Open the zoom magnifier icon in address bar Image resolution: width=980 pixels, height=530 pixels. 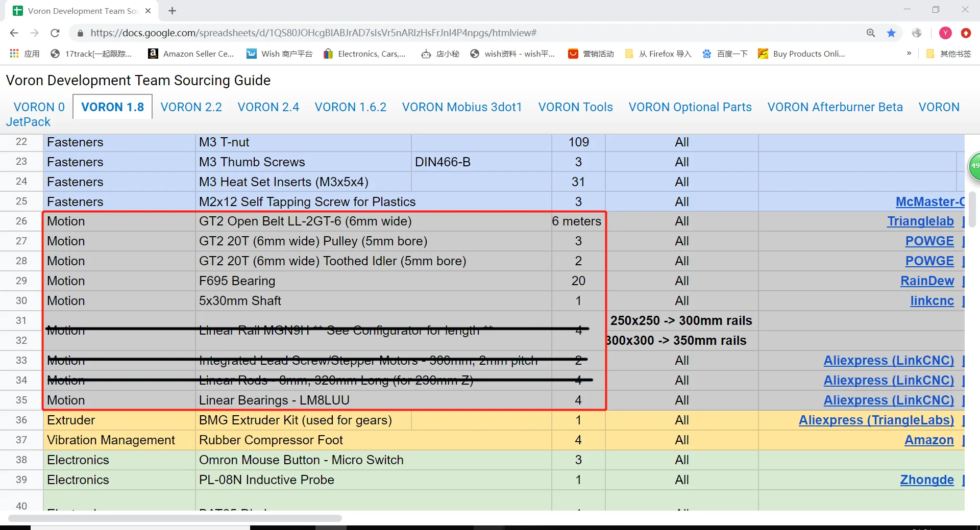[871, 33]
